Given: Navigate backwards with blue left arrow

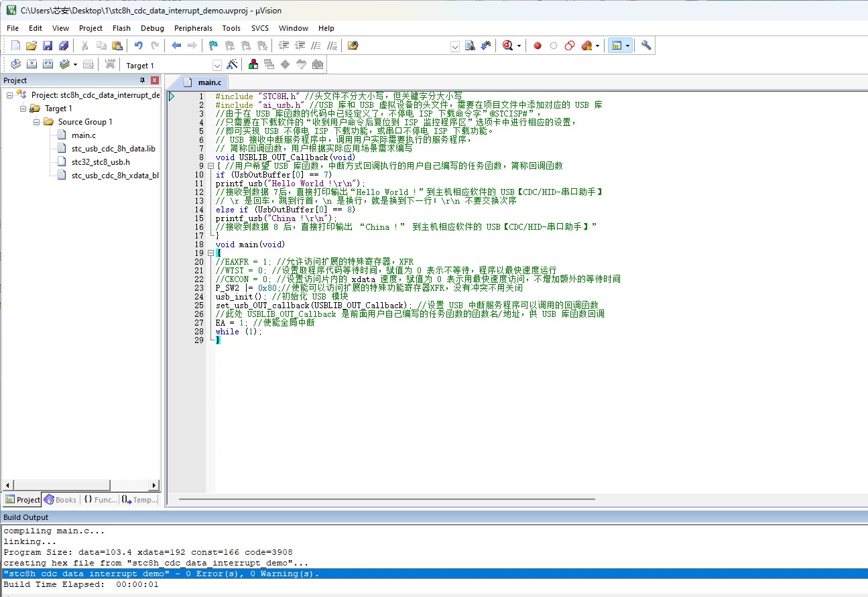Looking at the screenshot, I should pyautogui.click(x=176, y=46).
